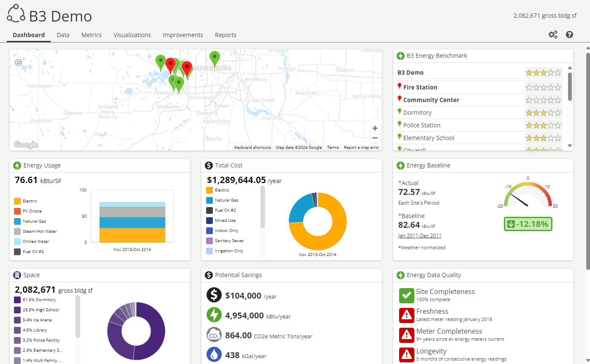This screenshot has height=364, width=590.
Task: Click the Freshness warning icon
Action: pyautogui.click(x=406, y=315)
